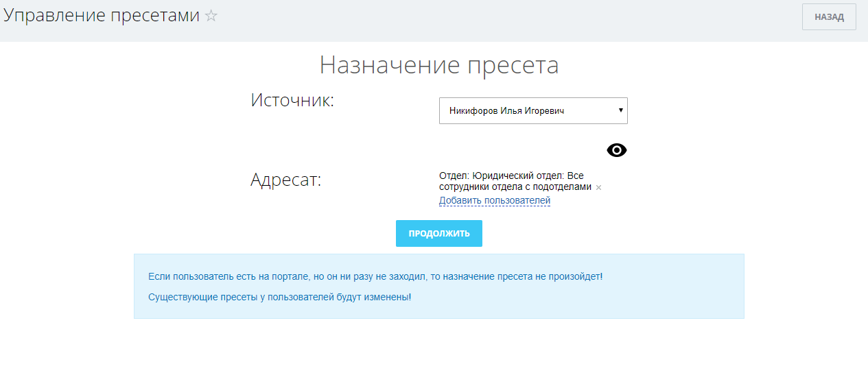Click the Существующие пресеты warning line
The width and height of the screenshot is (868, 386).
(x=279, y=298)
